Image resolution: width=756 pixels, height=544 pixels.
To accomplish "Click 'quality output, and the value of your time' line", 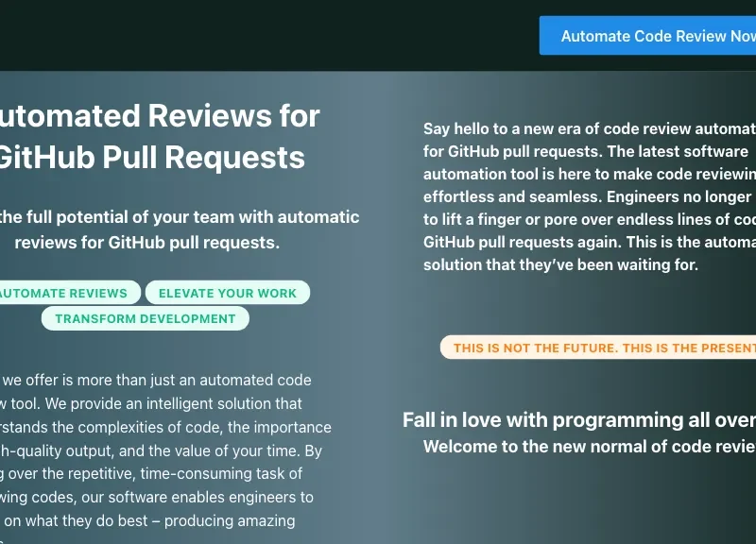I will [161, 450].
